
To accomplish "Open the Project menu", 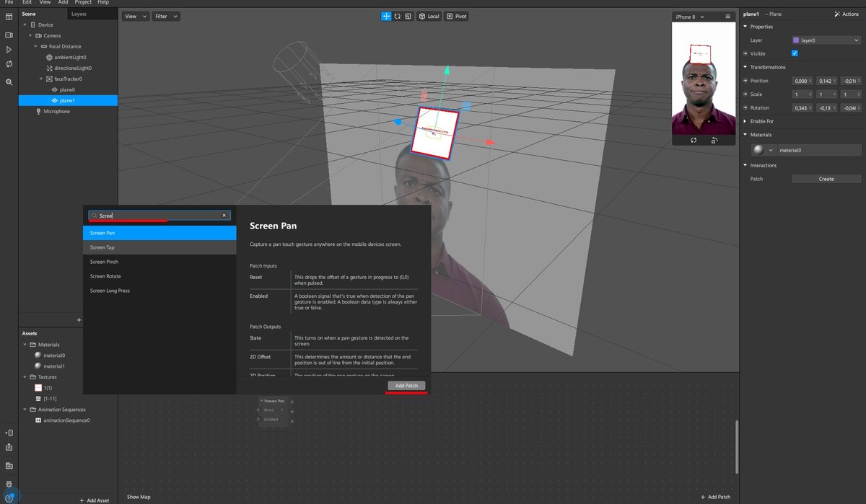I will click(x=83, y=2).
